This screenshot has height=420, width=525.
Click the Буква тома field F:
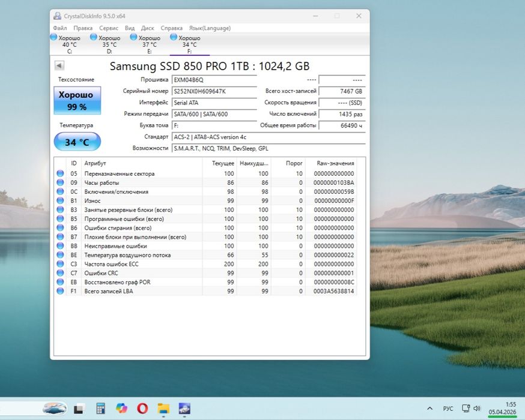tap(214, 125)
